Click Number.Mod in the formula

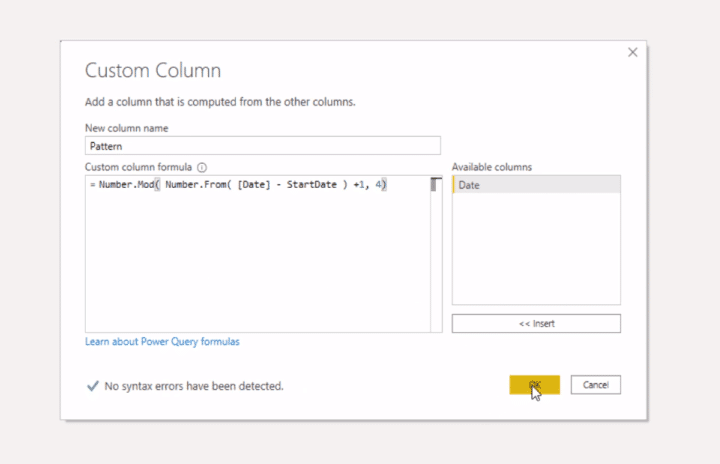tap(126, 185)
